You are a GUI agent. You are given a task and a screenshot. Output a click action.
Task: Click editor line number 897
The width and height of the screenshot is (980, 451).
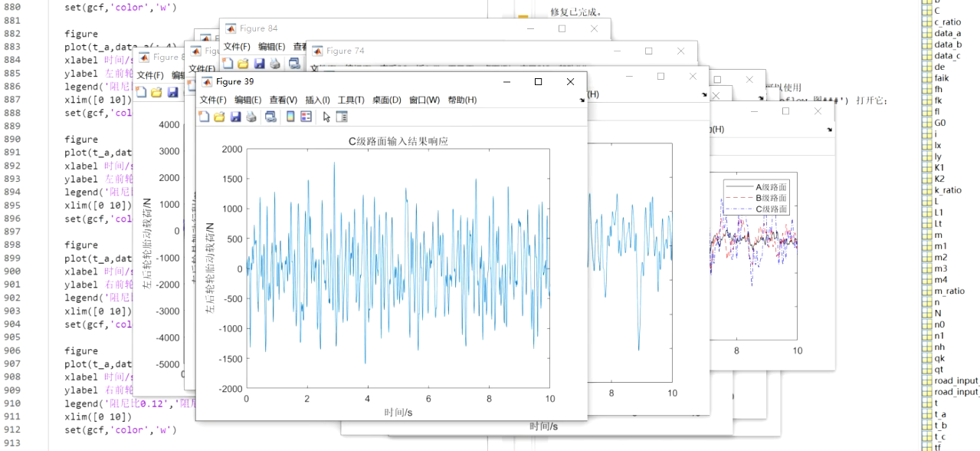pos(13,232)
